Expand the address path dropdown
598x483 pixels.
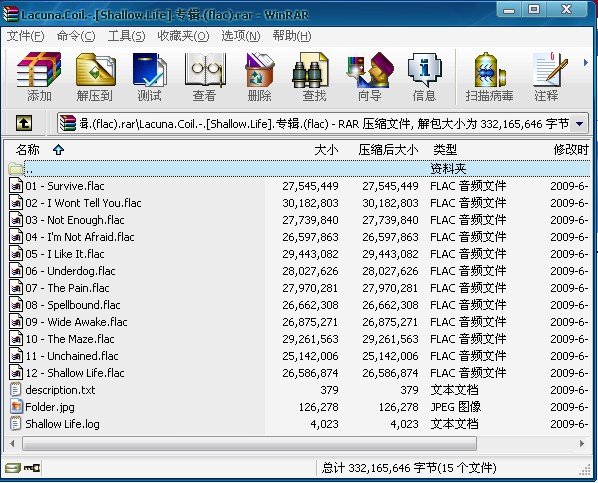click(580, 124)
